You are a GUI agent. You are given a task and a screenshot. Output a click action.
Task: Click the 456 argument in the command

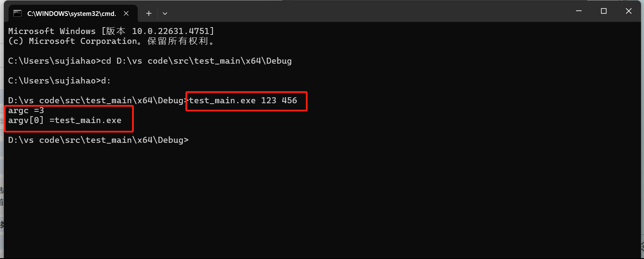[289, 100]
